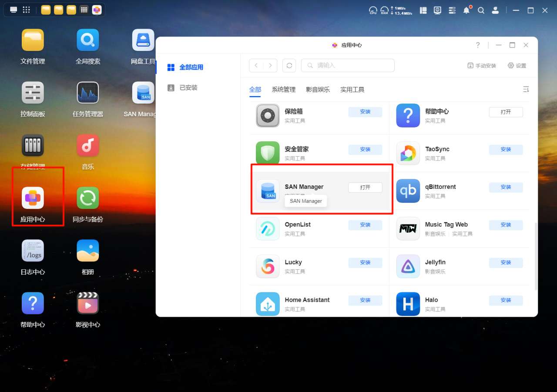Install Lucky

click(365, 263)
